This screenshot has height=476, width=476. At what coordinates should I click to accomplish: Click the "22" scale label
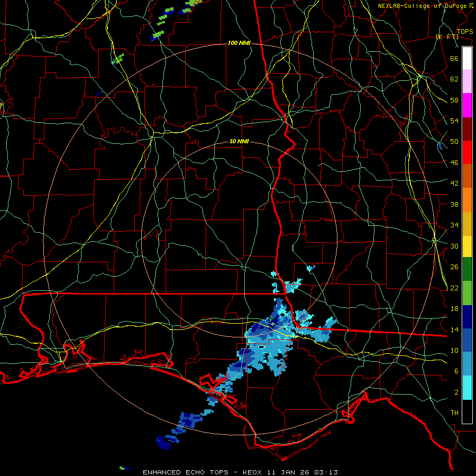[454, 288]
